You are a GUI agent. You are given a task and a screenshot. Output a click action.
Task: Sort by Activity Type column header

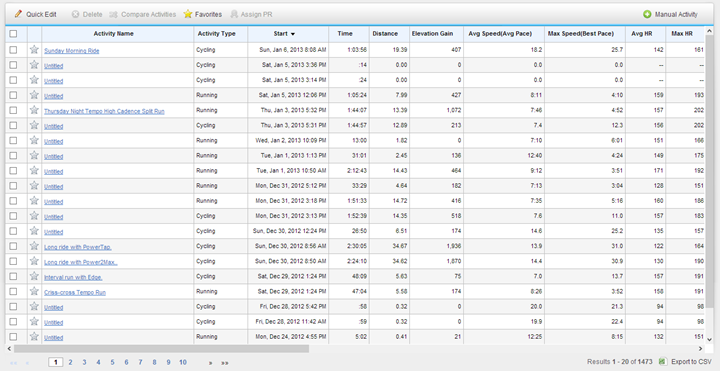point(217,34)
